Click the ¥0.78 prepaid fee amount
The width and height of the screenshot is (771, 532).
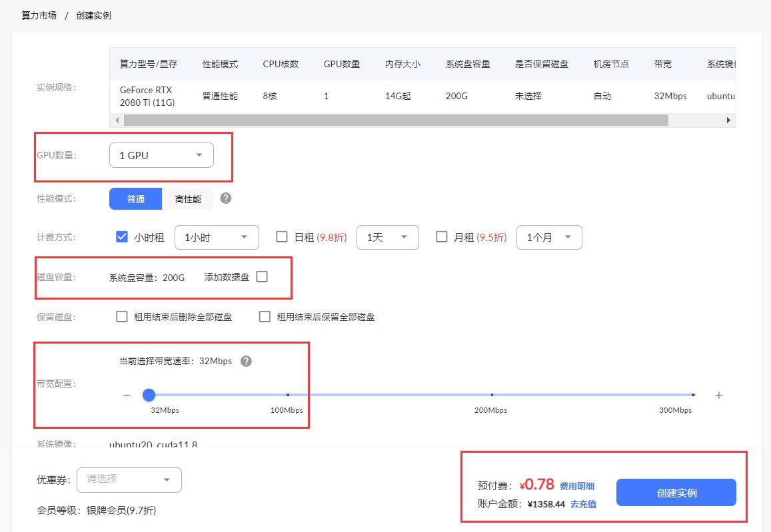[537, 485]
